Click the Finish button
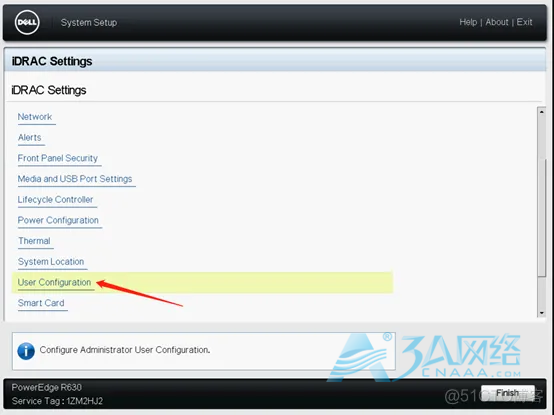The width and height of the screenshot is (554, 415). click(x=508, y=393)
